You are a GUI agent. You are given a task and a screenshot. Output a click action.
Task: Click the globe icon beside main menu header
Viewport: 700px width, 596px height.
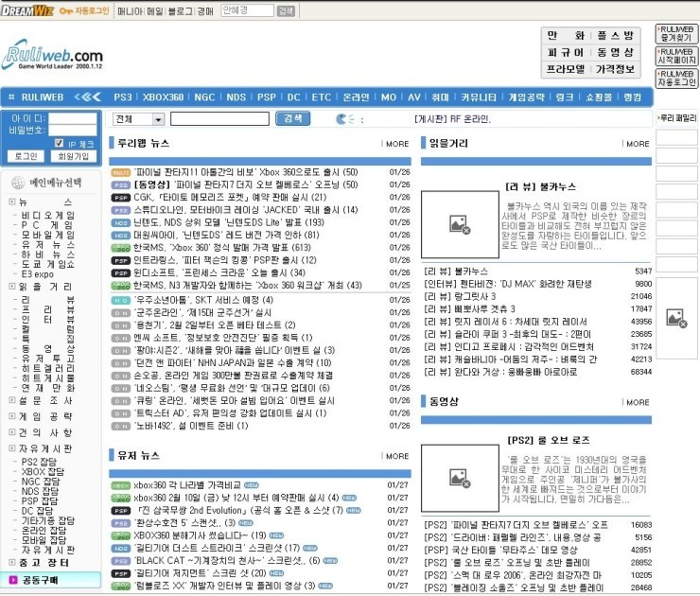18,183
